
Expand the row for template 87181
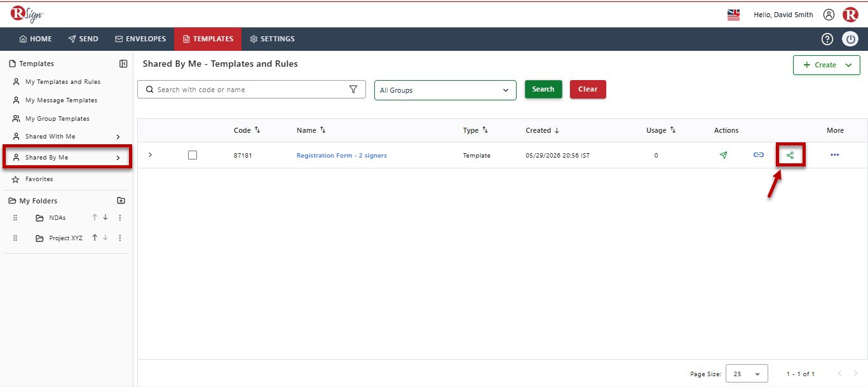click(150, 155)
